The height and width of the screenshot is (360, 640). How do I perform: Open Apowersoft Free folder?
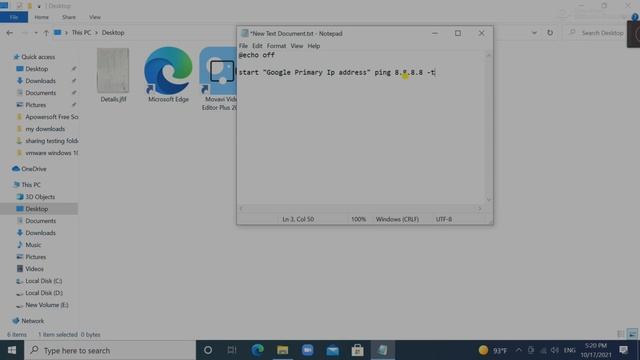click(47, 117)
